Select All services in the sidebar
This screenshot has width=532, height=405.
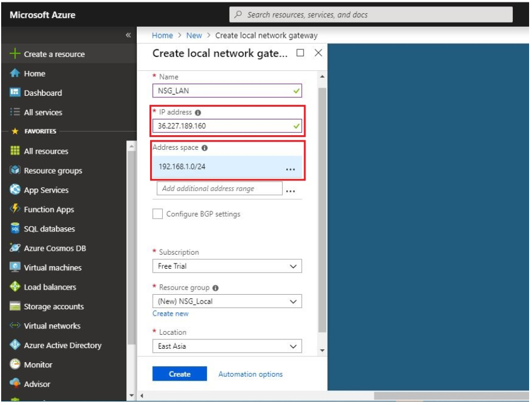tap(42, 113)
